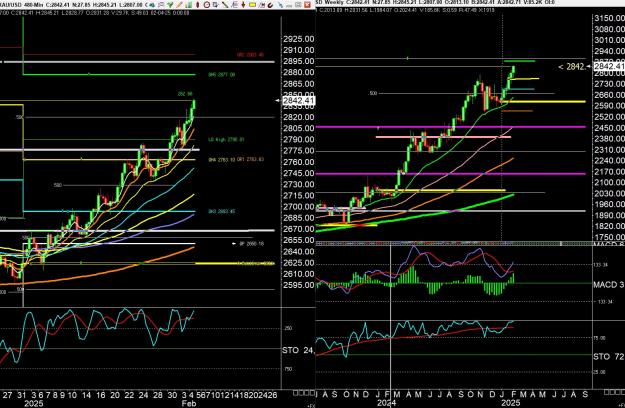Click the green arrow tool icon
Viewport: 625px width, 408px height.
click(170, 5)
